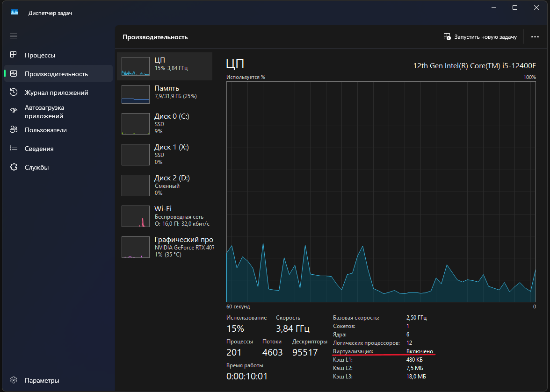Image resolution: width=550 pixels, height=392 pixels.
Task: Open the three-dots more options menu
Action: (535, 37)
